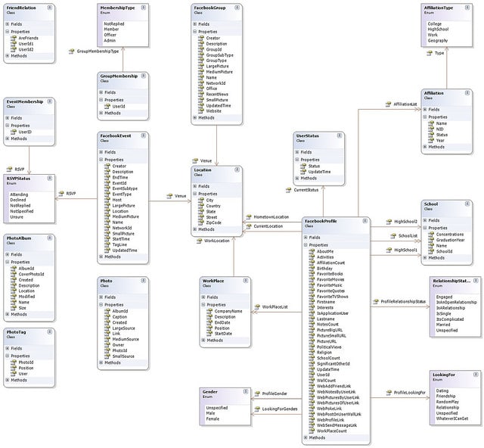Click the AreFriends property icon in FriendRelation
484x448 pixels.
pos(14,38)
